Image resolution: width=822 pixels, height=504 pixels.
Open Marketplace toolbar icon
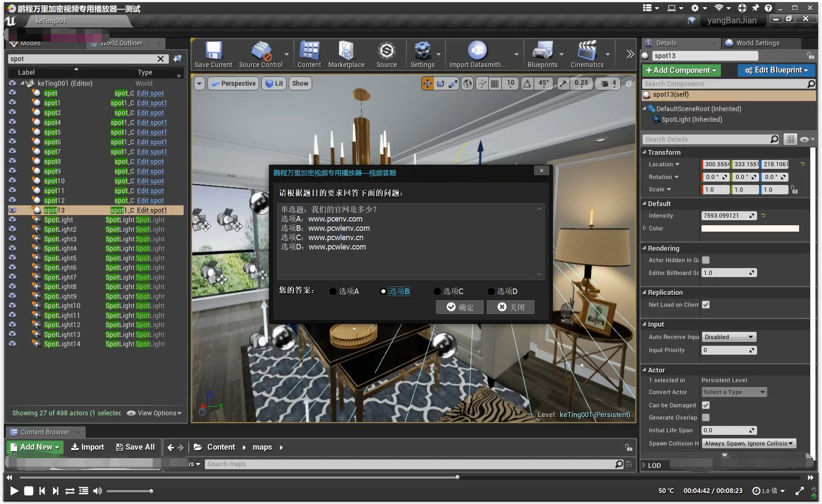pyautogui.click(x=346, y=55)
